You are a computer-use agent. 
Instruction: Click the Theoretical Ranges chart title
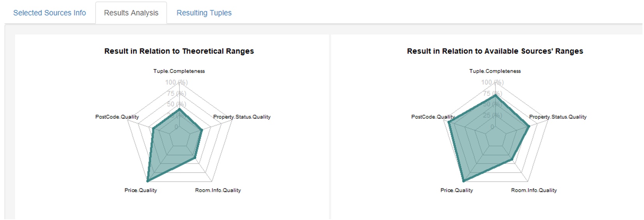[179, 51]
